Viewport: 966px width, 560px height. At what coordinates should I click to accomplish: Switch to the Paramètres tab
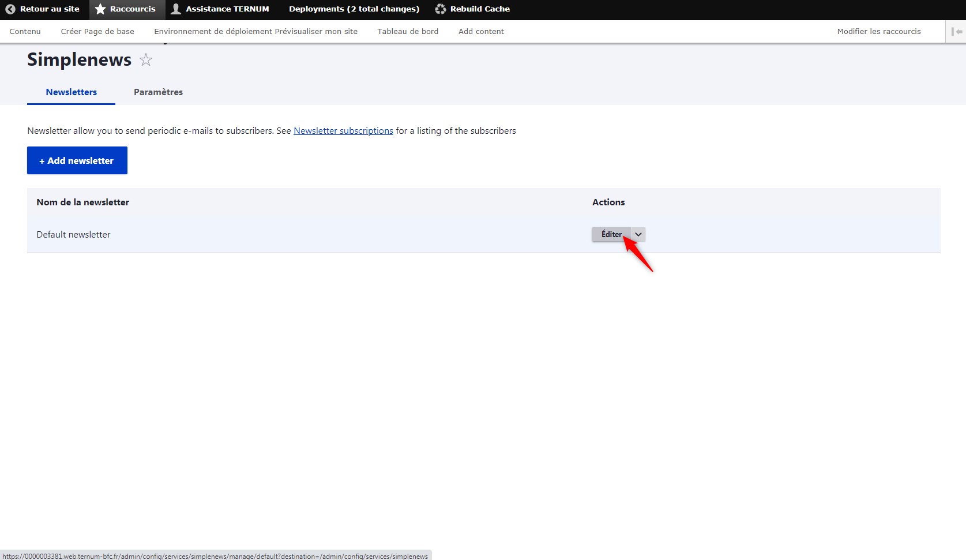(x=158, y=92)
